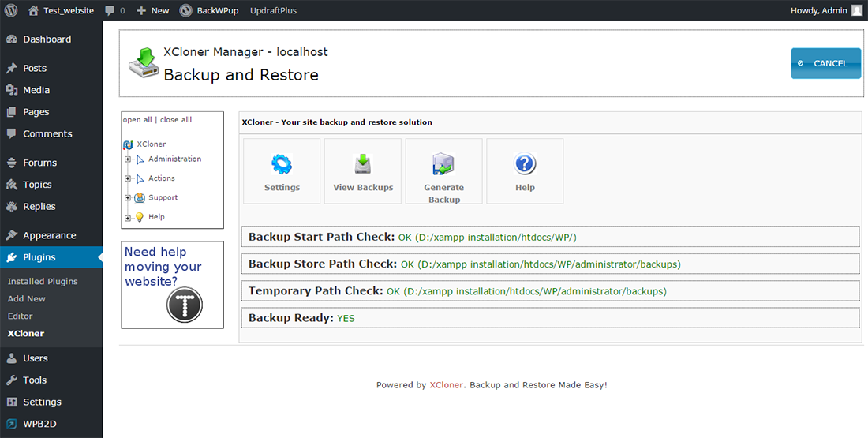868x438 pixels.
Task: Click the WordPress logo in admin bar
Action: pos(11,10)
